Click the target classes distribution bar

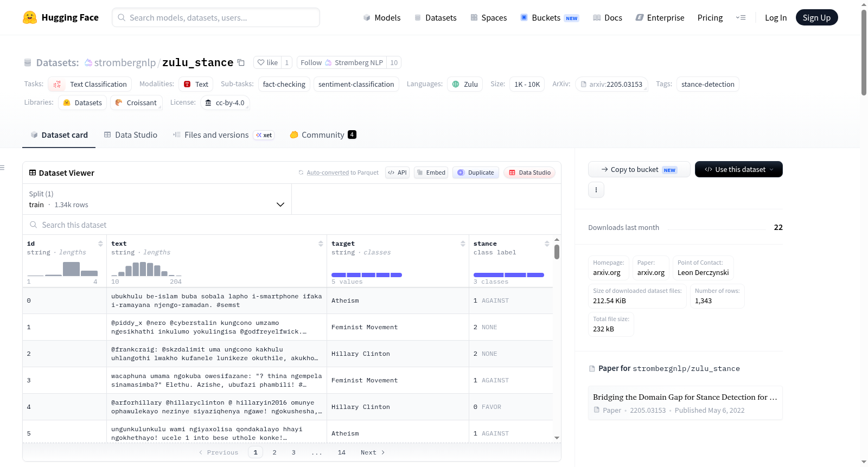[367, 275]
